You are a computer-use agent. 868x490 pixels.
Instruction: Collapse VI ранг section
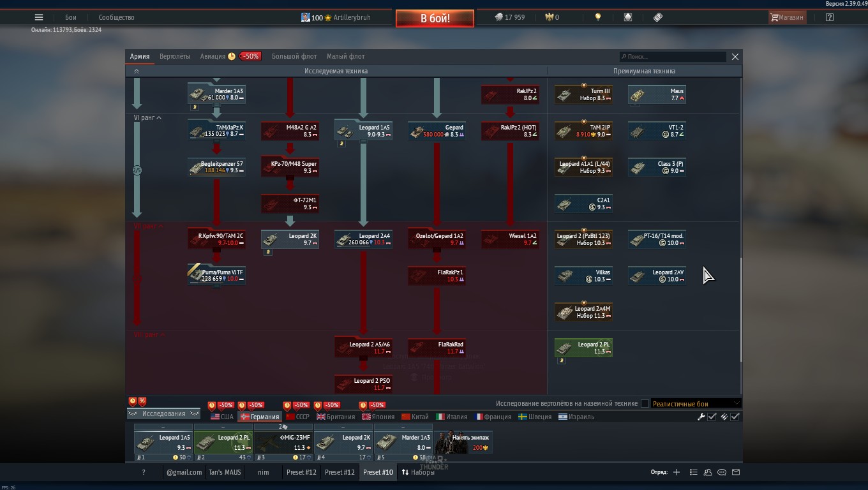click(147, 118)
